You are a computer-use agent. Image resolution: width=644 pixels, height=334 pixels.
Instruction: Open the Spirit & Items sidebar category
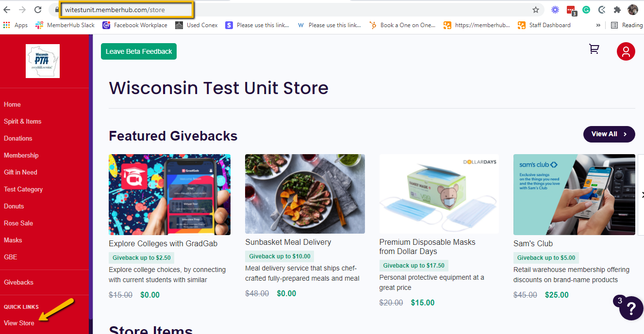23,121
